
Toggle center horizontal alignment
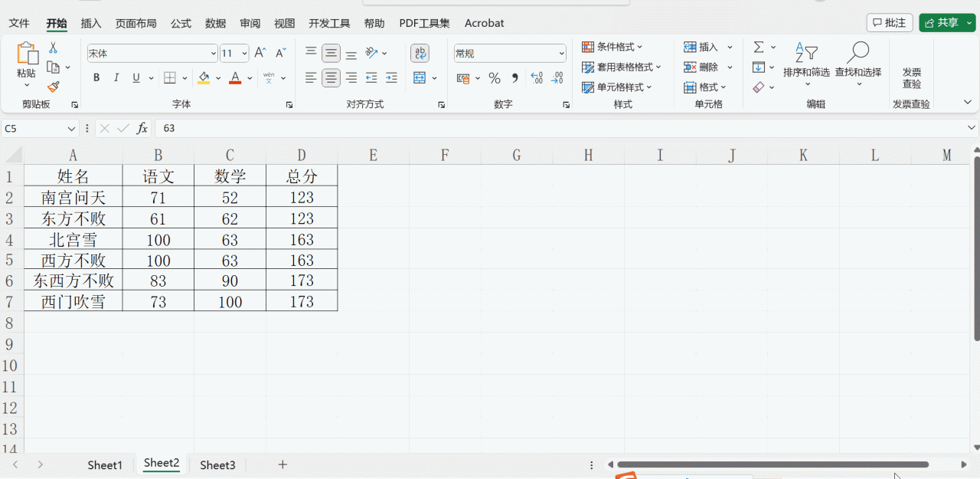pos(331,77)
